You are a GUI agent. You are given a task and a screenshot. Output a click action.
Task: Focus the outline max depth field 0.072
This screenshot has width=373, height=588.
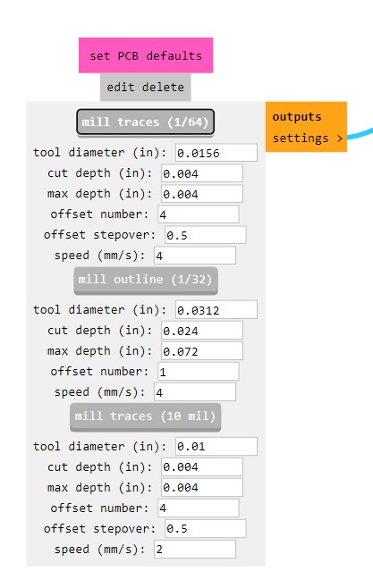pos(202,351)
